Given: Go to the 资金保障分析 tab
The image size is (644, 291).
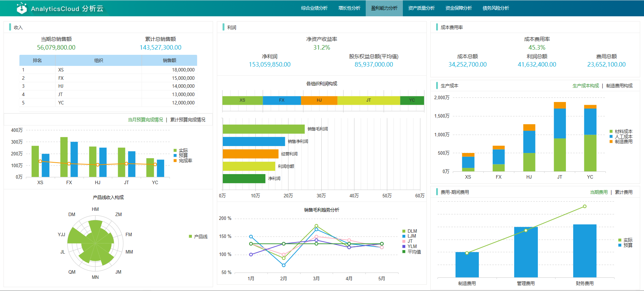Looking at the screenshot, I should tap(458, 8).
